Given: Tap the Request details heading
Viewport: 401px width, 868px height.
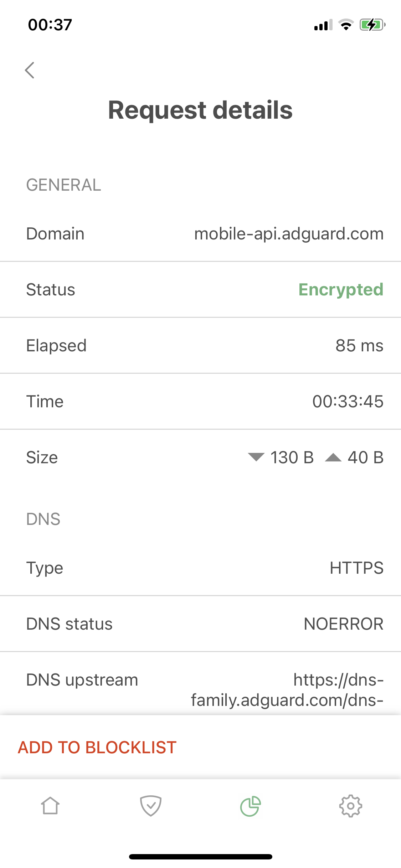Looking at the screenshot, I should click(x=200, y=110).
